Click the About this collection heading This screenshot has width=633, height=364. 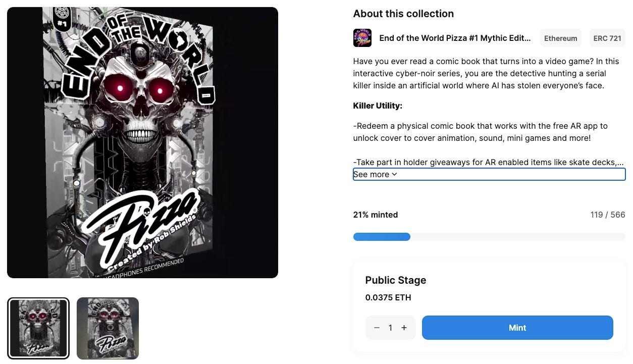coord(403,14)
